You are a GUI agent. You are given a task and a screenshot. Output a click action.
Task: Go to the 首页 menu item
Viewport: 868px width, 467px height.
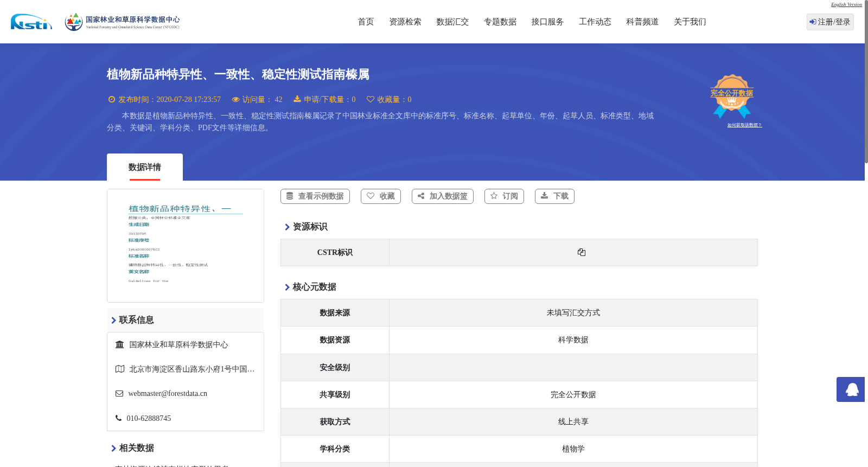pyautogui.click(x=366, y=22)
